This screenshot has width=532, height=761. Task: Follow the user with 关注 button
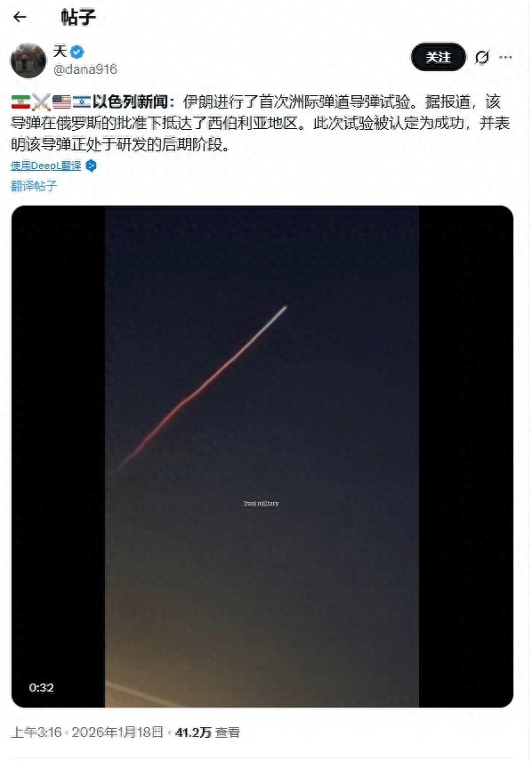tap(438, 57)
